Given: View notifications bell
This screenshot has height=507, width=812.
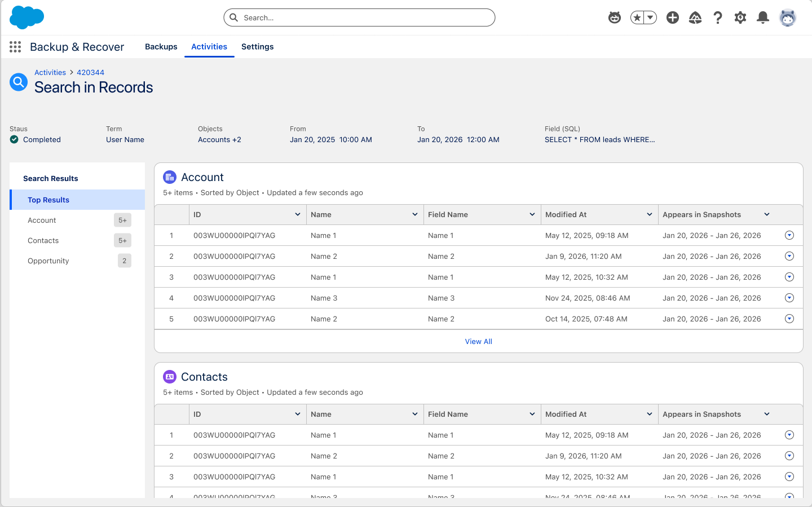Looking at the screenshot, I should coord(763,17).
